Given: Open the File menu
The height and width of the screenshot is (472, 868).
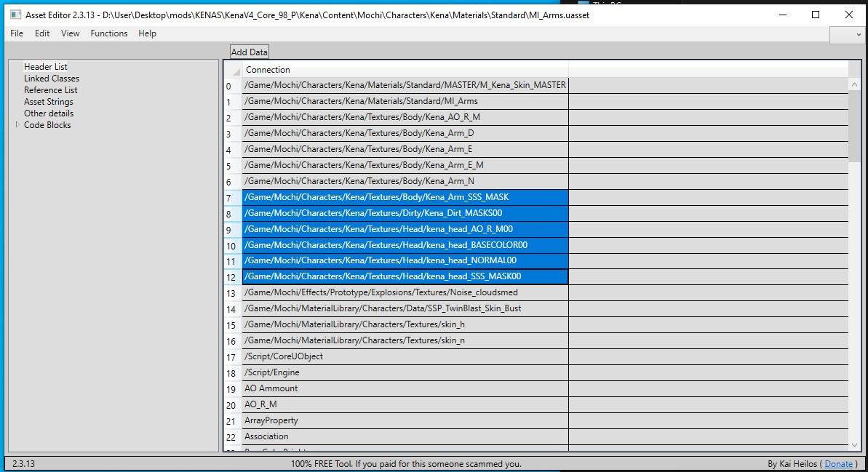Looking at the screenshot, I should (x=17, y=33).
